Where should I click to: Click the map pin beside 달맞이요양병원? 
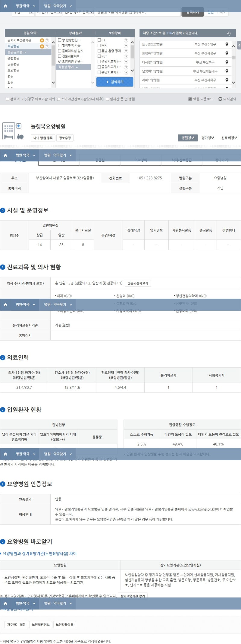227,71
